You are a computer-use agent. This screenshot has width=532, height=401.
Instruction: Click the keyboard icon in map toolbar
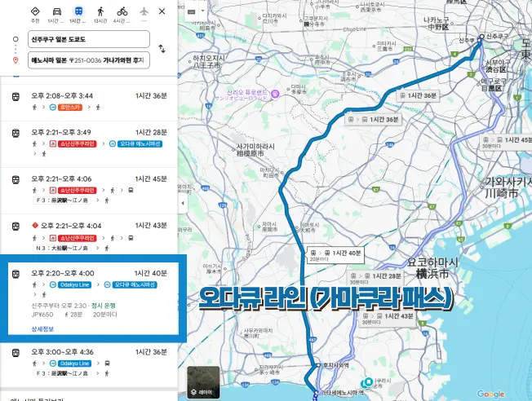click(x=192, y=11)
